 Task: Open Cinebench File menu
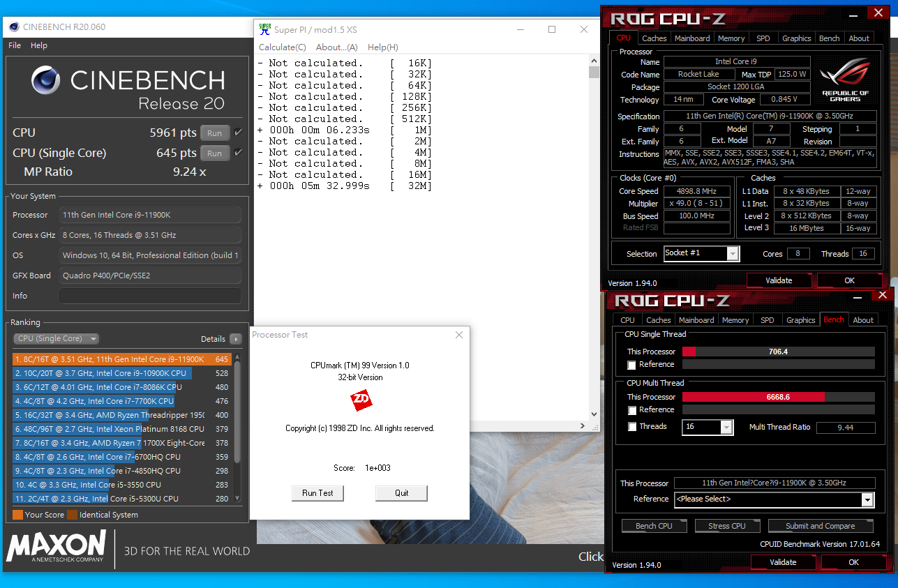coord(15,45)
